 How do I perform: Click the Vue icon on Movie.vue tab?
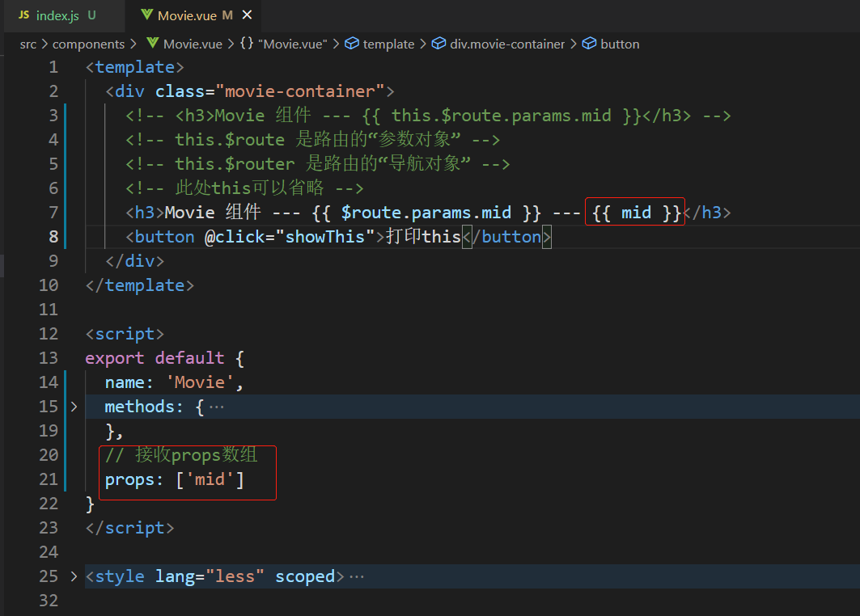click(x=146, y=15)
